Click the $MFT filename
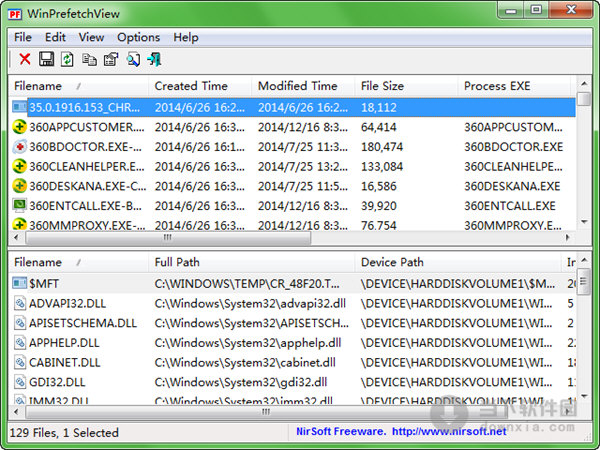This screenshot has height=450, width=600. [44, 284]
